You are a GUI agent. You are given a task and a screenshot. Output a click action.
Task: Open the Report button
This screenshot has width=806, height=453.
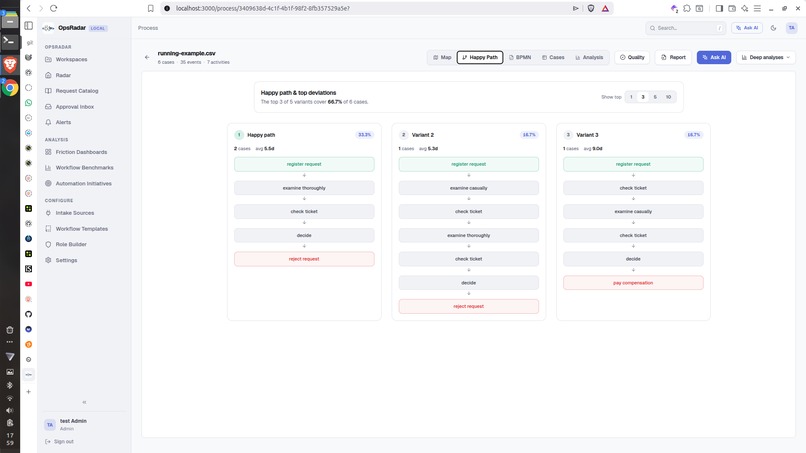tap(673, 57)
